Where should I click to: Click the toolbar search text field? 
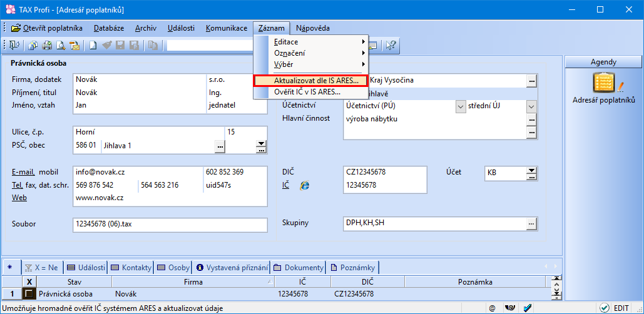coord(210,45)
